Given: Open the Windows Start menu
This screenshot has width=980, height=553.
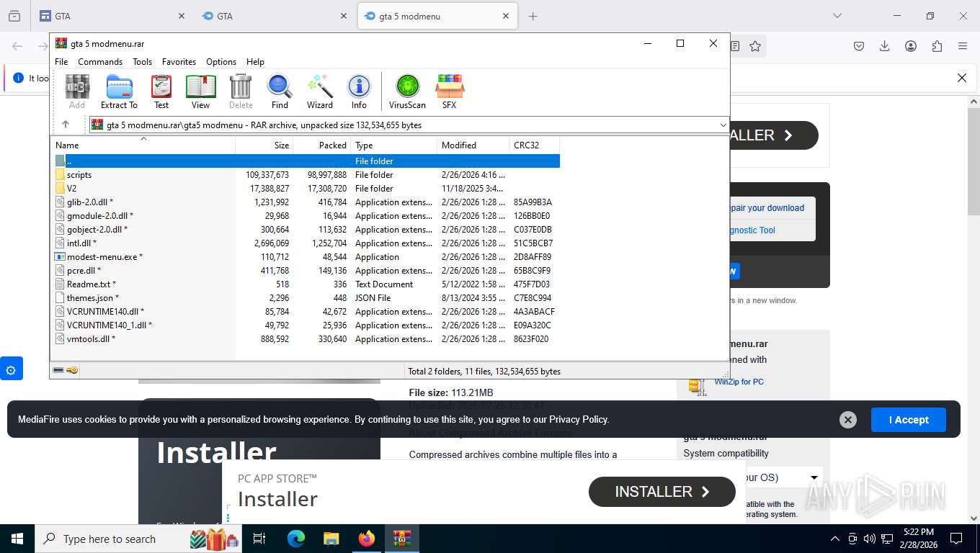Looking at the screenshot, I should click(17, 539).
